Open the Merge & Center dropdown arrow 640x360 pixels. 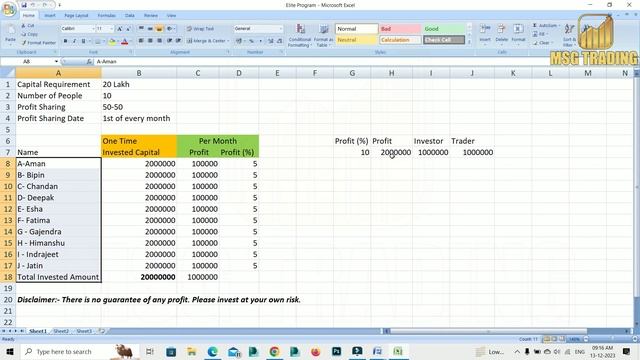[x=228, y=41]
